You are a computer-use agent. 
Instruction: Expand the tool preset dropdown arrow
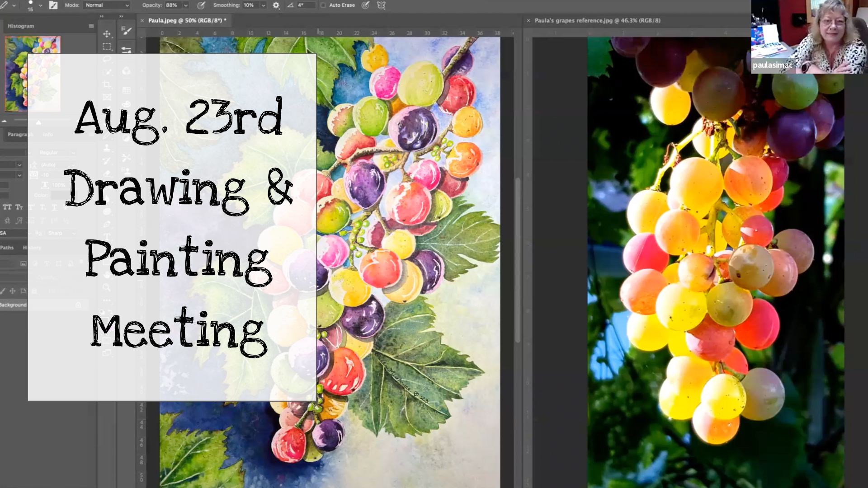tap(14, 5)
